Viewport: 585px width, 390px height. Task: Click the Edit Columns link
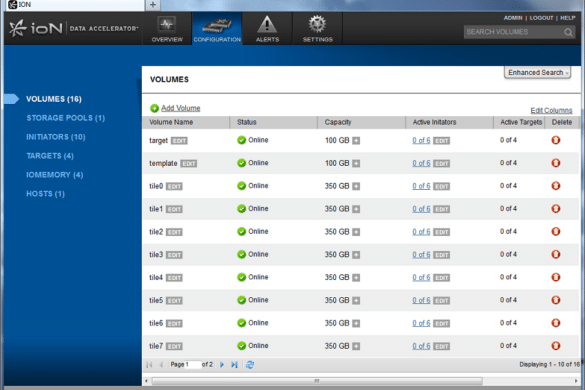tap(551, 110)
